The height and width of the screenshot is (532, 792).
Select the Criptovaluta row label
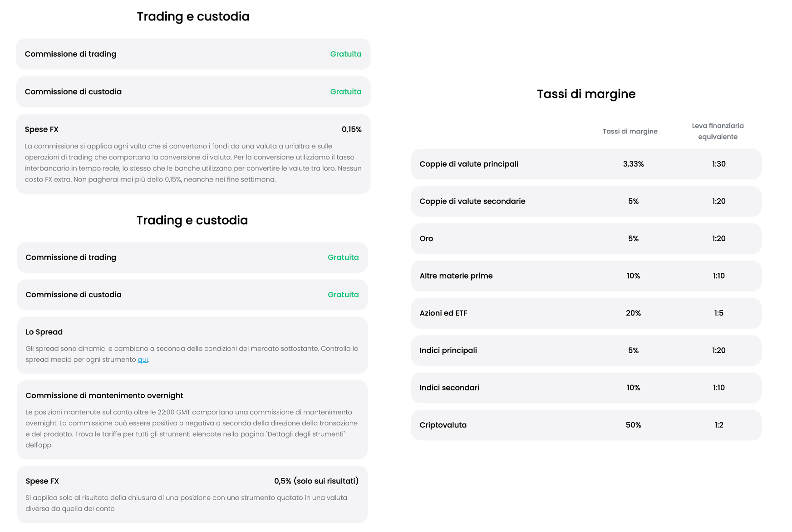tap(443, 425)
